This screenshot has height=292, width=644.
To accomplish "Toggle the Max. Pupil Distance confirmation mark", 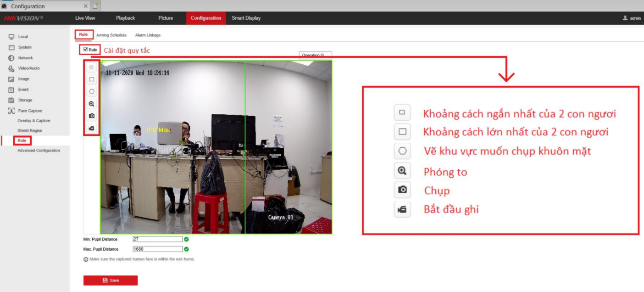I will coord(186,249).
